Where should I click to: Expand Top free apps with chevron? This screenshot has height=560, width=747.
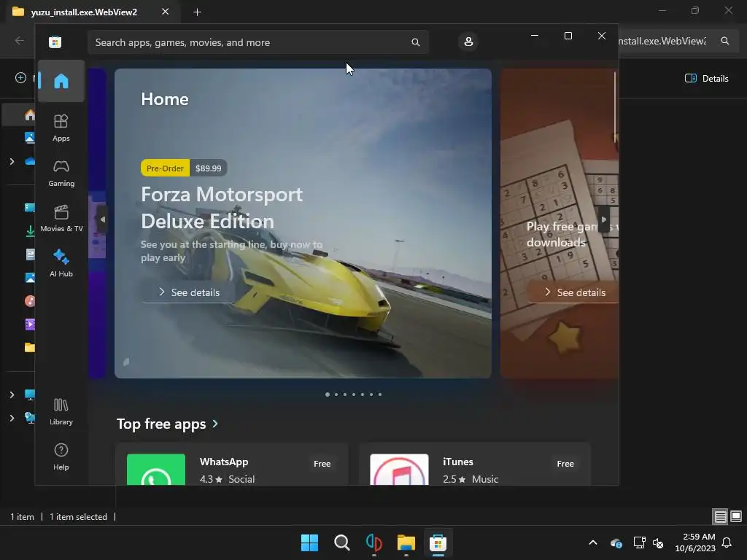(x=215, y=424)
